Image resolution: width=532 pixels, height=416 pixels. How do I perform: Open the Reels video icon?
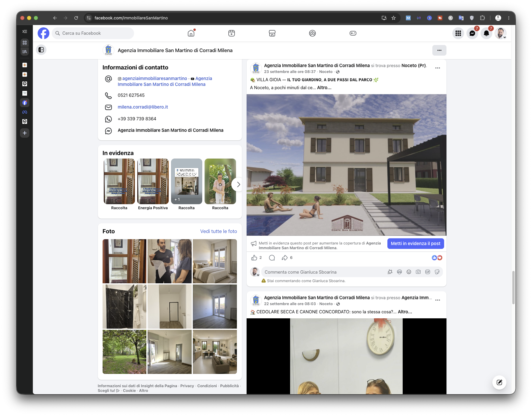pos(232,33)
